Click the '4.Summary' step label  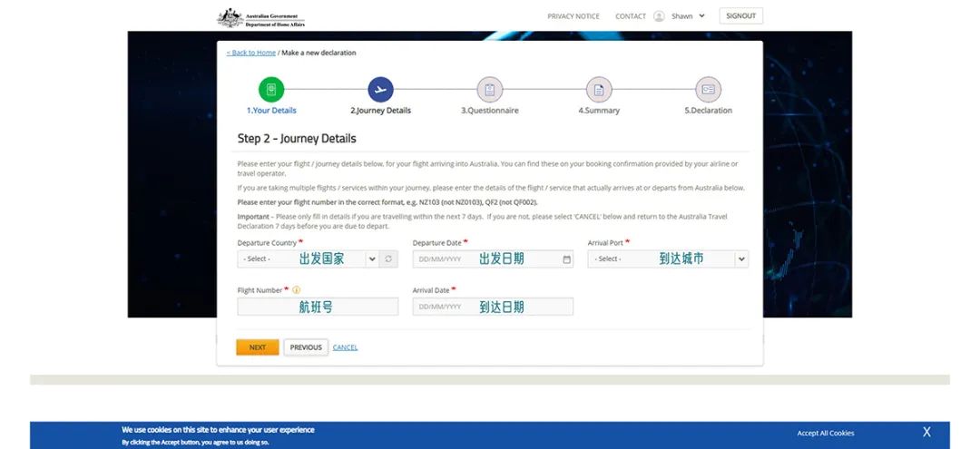coord(599,111)
